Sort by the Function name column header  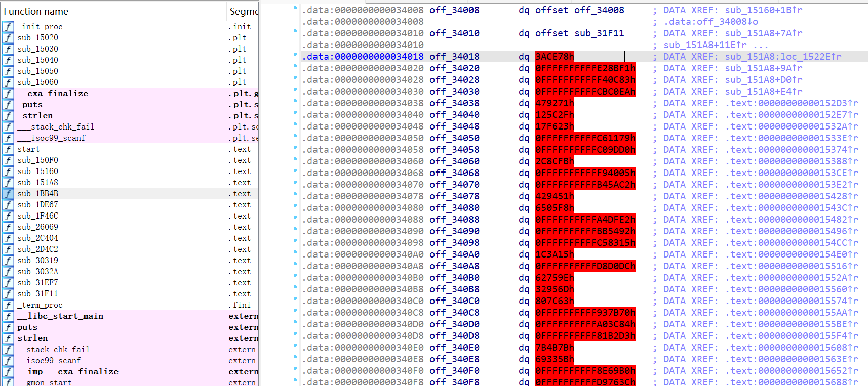point(36,11)
